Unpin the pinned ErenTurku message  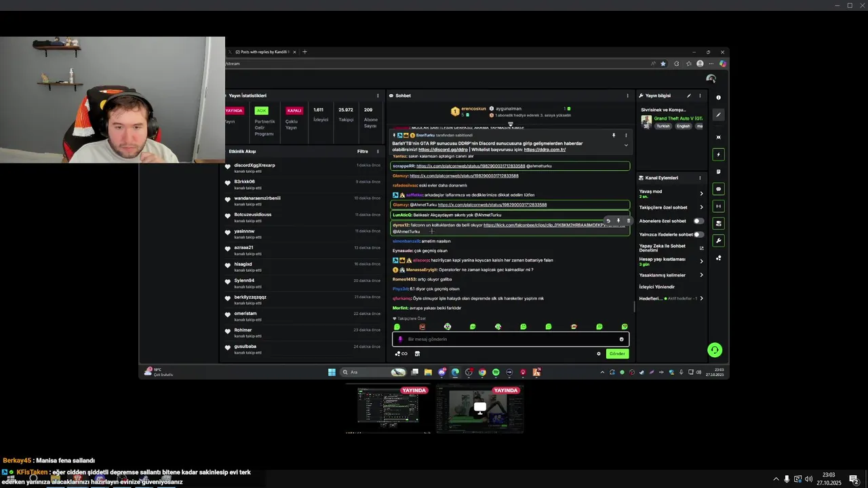(x=614, y=136)
